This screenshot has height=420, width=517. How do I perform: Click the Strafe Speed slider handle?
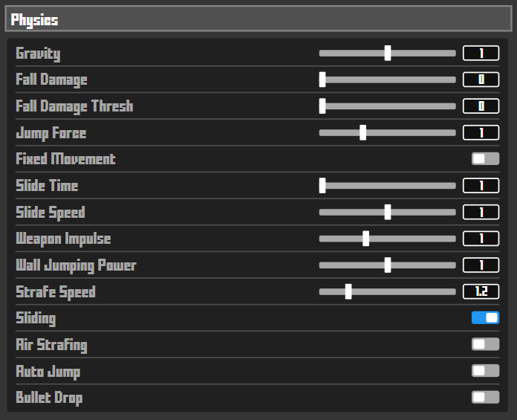[x=348, y=292]
